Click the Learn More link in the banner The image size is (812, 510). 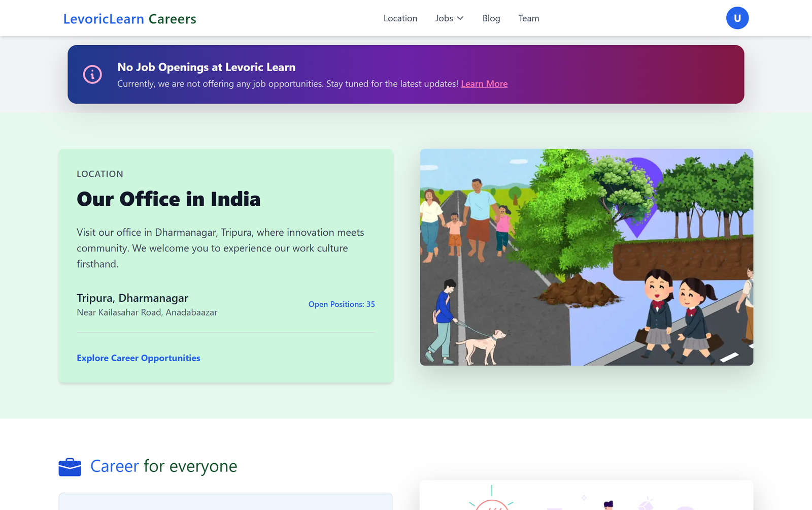(x=484, y=83)
